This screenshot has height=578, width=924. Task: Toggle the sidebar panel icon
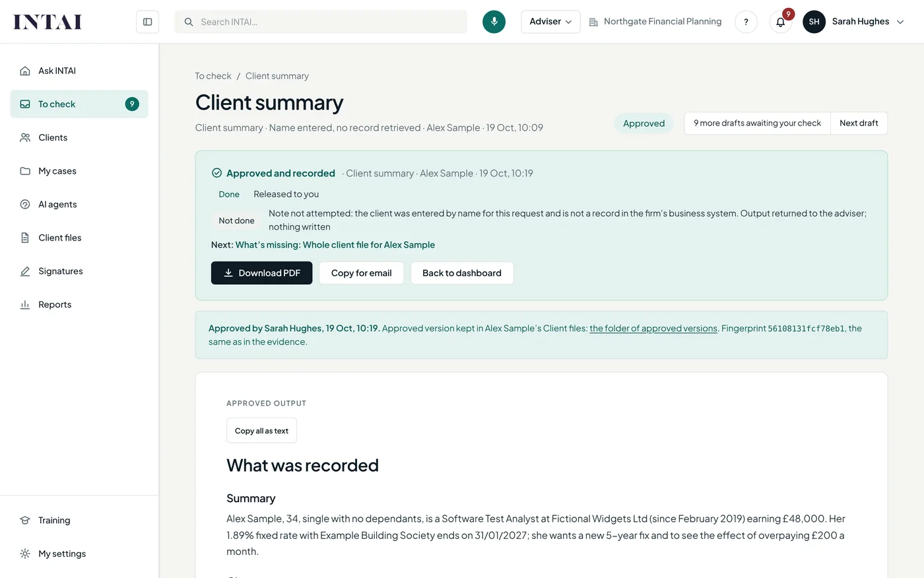[x=148, y=22]
